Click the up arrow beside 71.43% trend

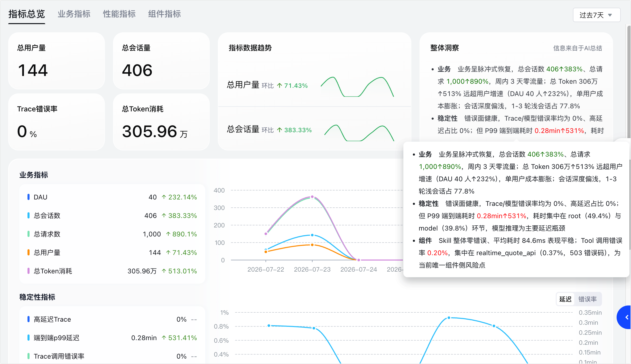coord(280,85)
